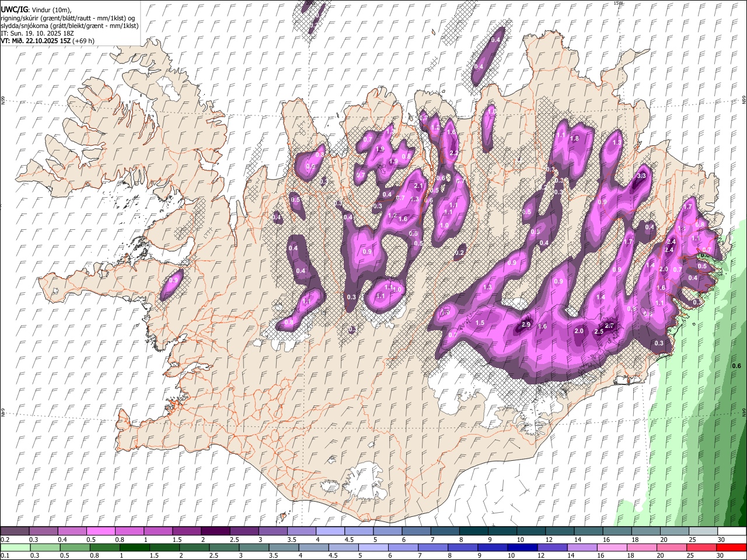Click the snow scale swatch labeled 2.5
The width and height of the screenshot is (747, 560).
(x=244, y=531)
